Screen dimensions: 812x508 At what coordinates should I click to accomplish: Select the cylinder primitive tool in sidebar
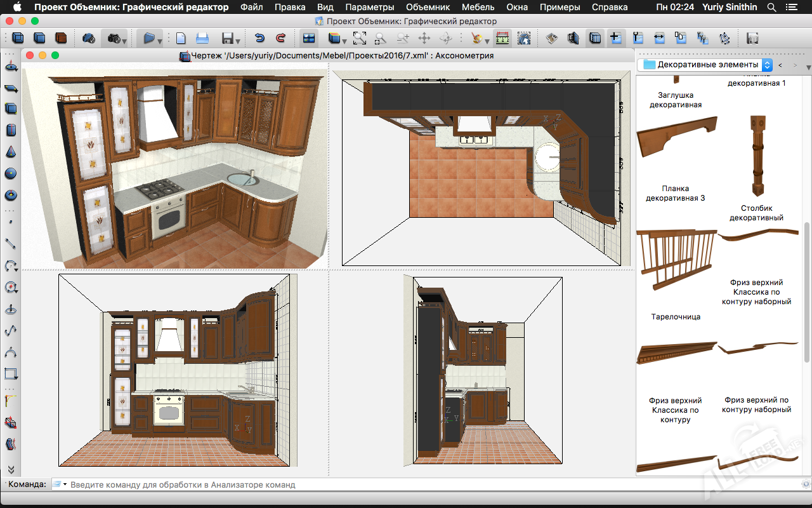11,131
